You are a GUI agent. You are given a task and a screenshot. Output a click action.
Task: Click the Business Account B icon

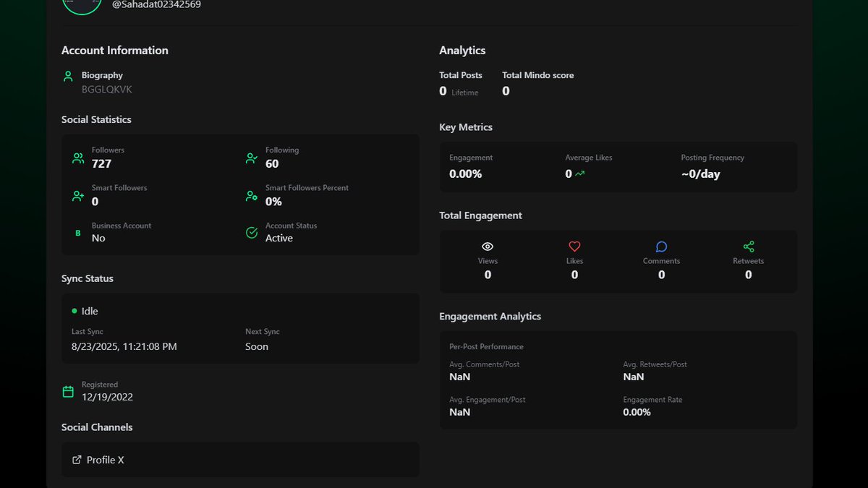point(77,232)
